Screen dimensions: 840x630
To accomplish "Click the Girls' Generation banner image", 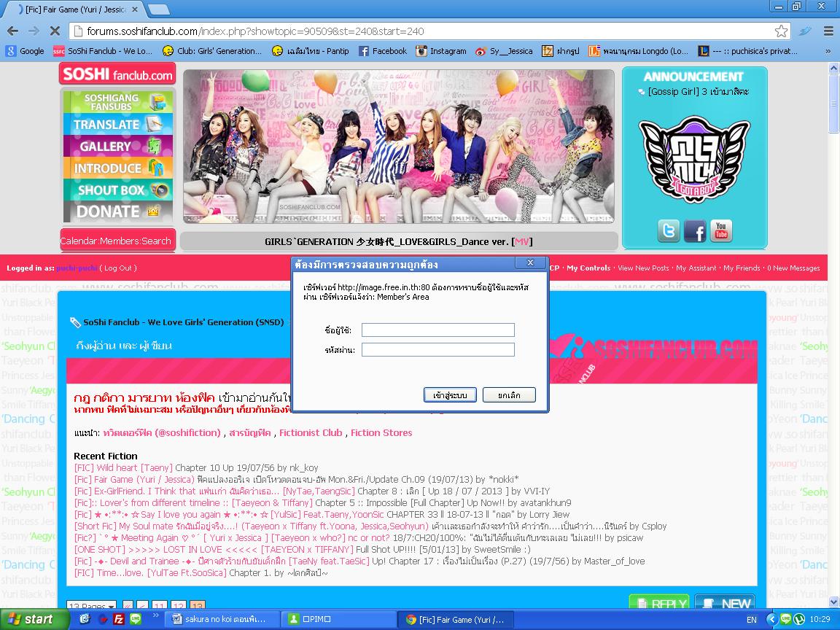I will pos(399,146).
